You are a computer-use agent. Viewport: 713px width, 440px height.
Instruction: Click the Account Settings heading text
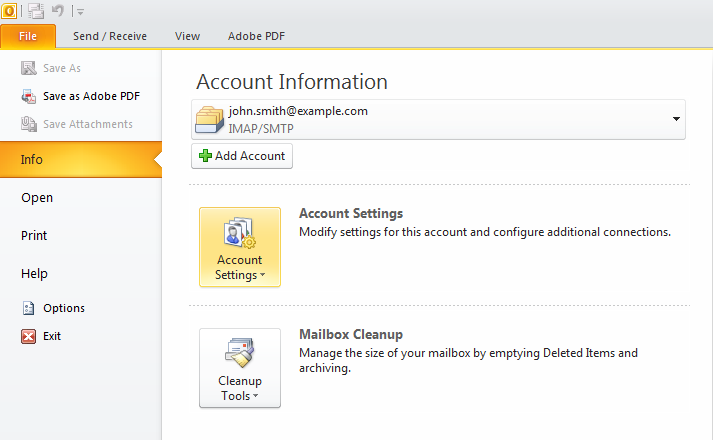click(x=351, y=214)
